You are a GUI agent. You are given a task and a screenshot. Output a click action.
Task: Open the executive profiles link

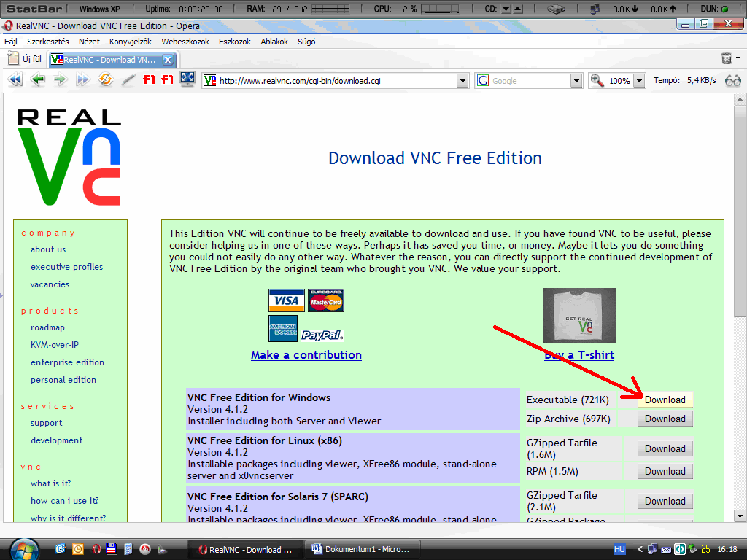click(x=66, y=267)
